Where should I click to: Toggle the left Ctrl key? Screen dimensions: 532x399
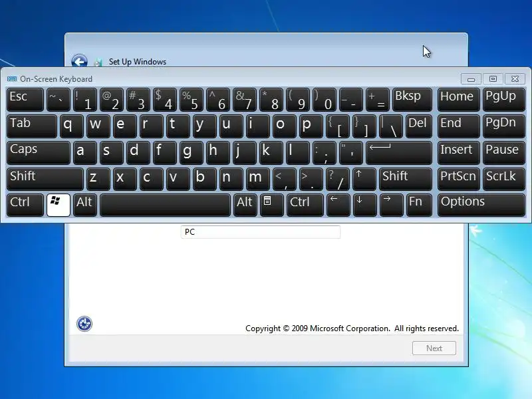(x=25, y=205)
